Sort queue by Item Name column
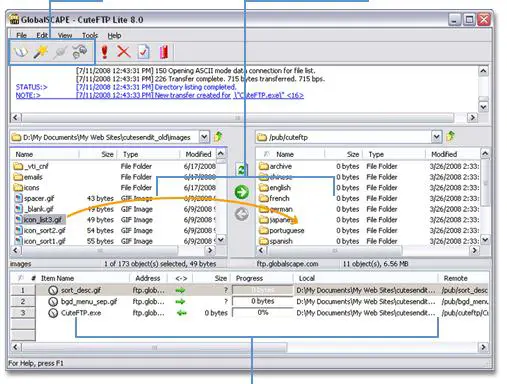The width and height of the screenshot is (507, 384). (x=83, y=278)
